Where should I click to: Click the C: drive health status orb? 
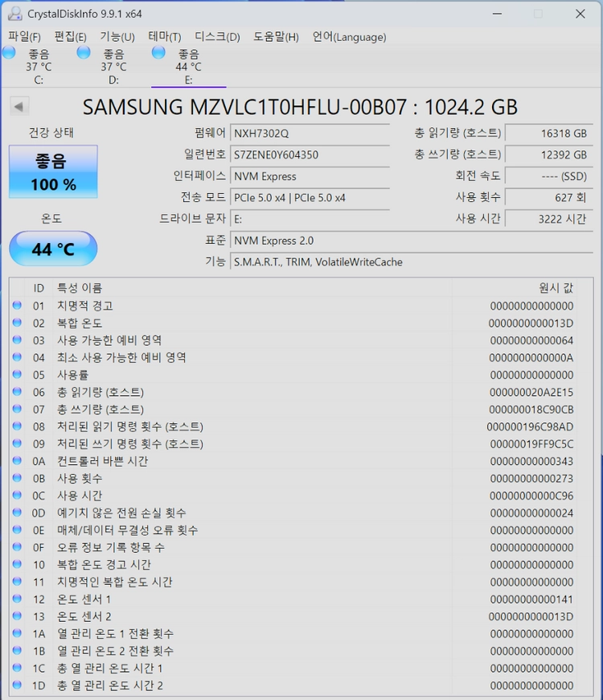(9, 52)
